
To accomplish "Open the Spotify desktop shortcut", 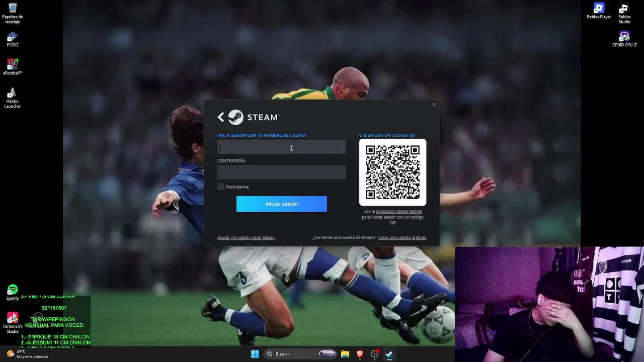I will [x=13, y=292].
